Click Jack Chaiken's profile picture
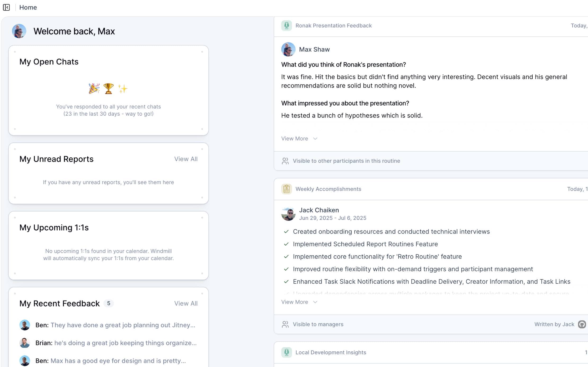588x367 pixels. tap(288, 214)
